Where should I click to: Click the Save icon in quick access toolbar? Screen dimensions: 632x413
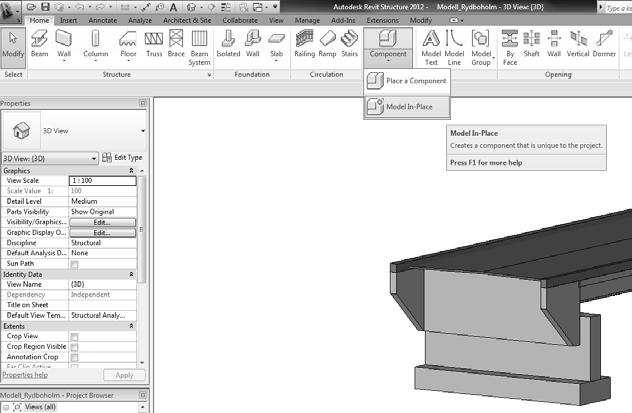(x=45, y=7)
